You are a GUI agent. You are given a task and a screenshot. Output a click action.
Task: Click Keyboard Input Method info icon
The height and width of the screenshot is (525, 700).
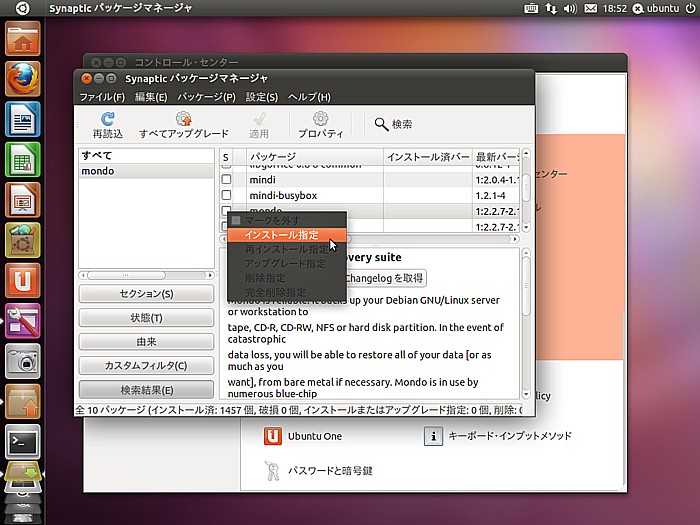[x=433, y=436]
